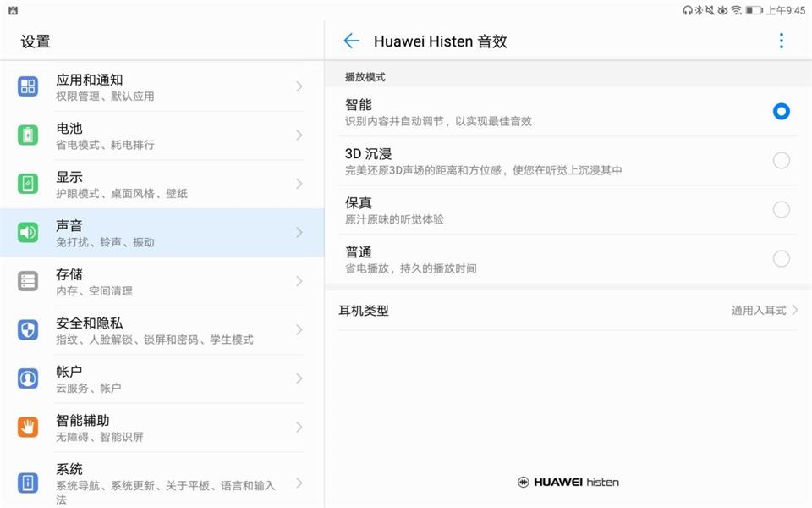The image size is (812, 508).
Task: Expand 智能辅助 using its chevron
Action: [299, 427]
